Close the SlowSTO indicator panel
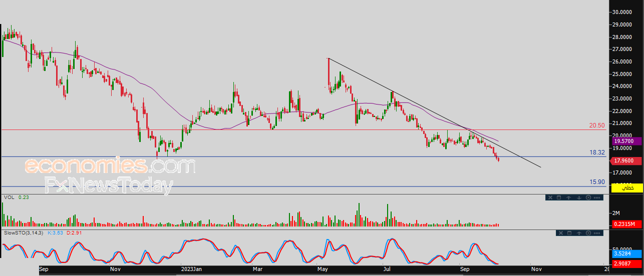 [x=561, y=233]
